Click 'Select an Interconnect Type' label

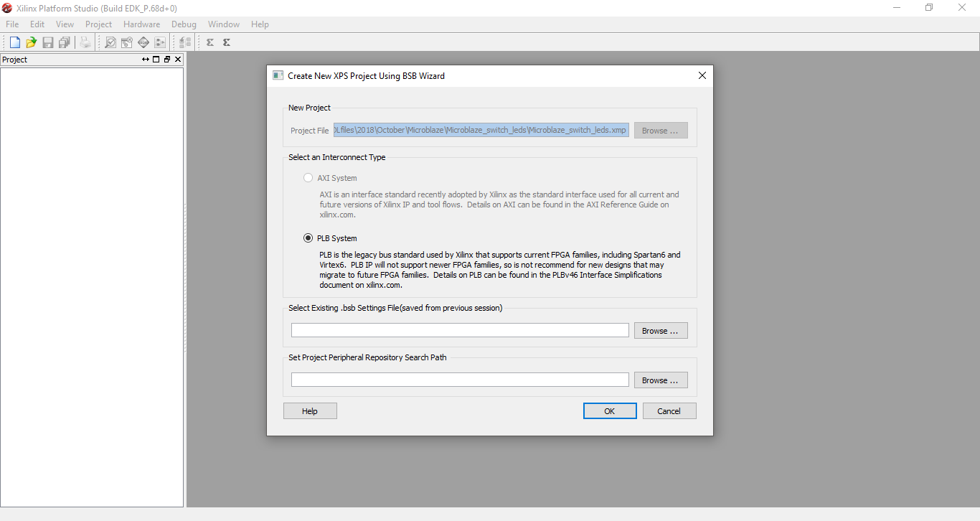click(x=337, y=157)
